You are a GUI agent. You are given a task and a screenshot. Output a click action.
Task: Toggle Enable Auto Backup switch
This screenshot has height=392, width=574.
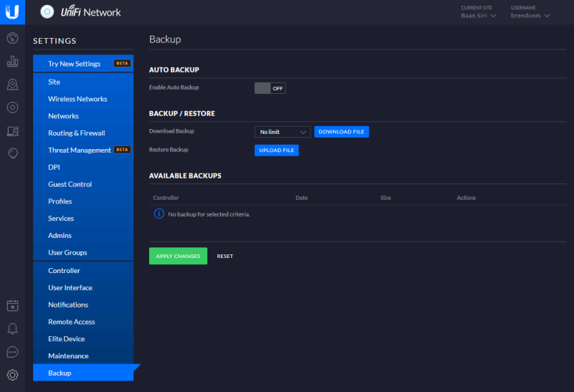pos(270,88)
